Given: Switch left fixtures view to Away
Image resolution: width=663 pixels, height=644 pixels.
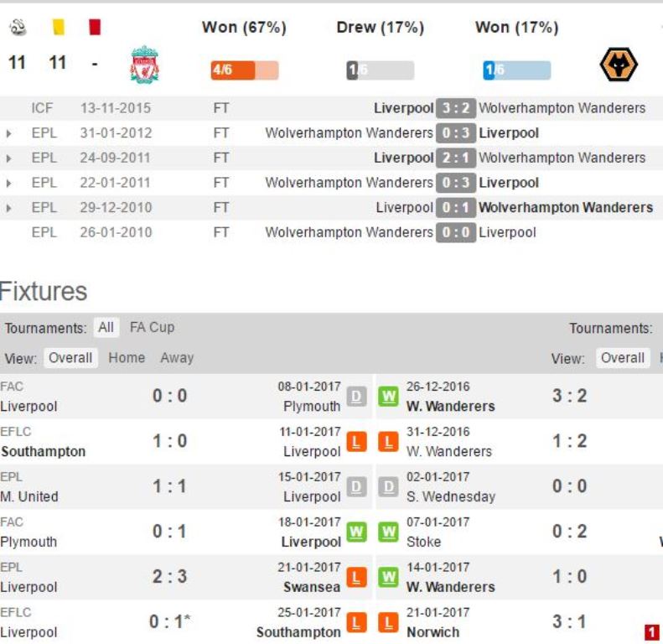Looking at the screenshot, I should coord(177,358).
